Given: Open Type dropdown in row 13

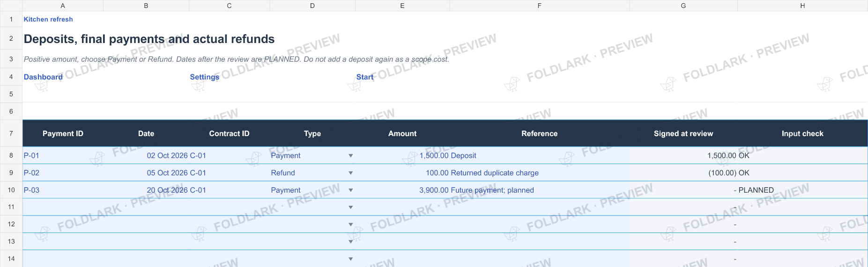Looking at the screenshot, I should pos(350,242).
